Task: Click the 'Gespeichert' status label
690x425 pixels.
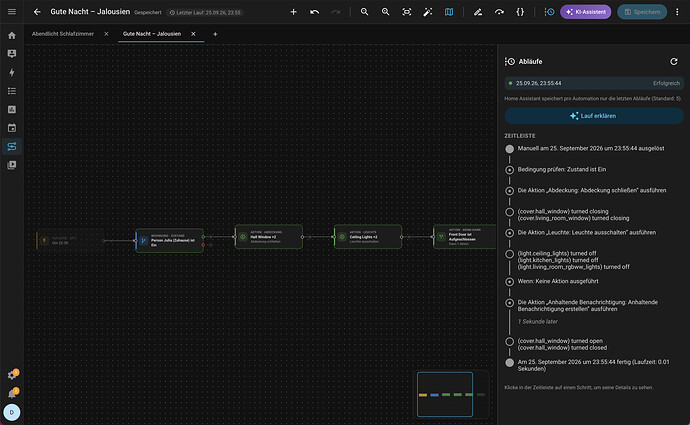Action: [147, 13]
